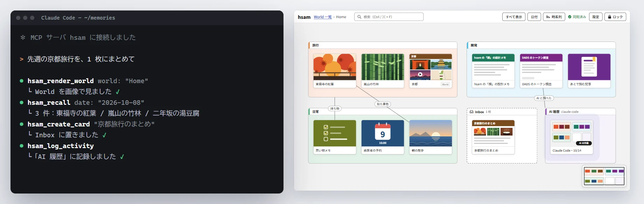Click the padlock icon in ロック button

click(610, 17)
